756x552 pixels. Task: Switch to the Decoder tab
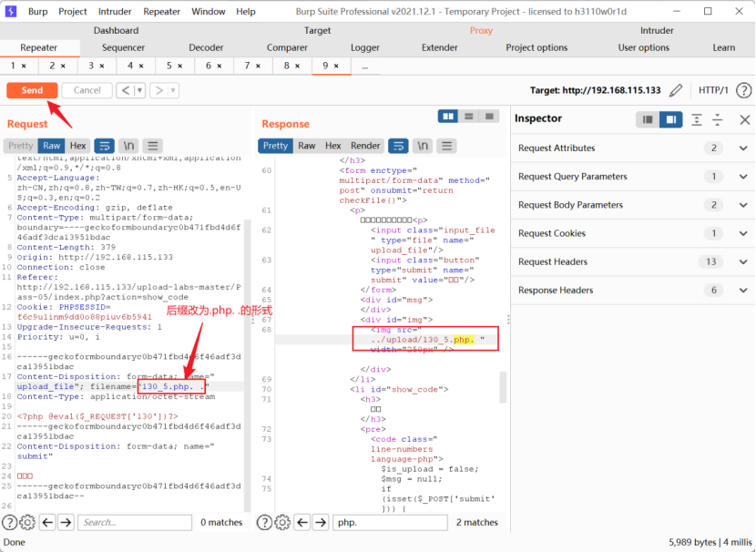tap(206, 47)
